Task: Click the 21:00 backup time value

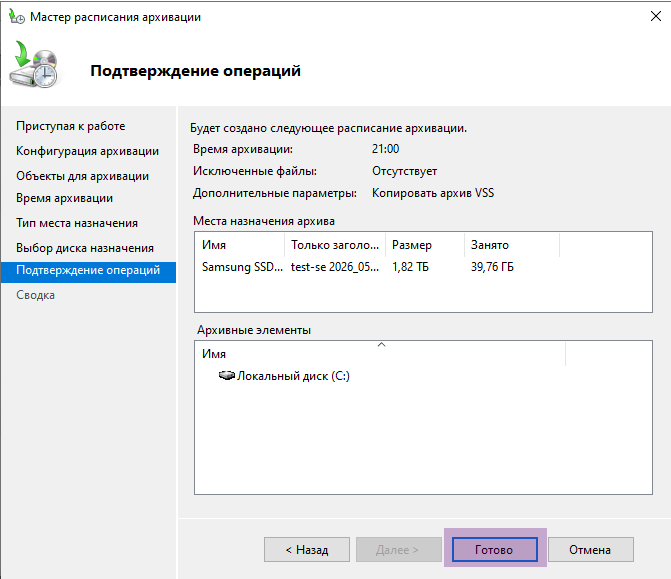Action: (x=386, y=149)
